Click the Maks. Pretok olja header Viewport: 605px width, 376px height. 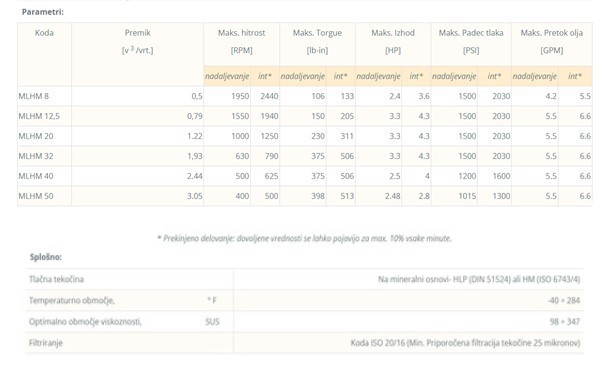click(x=552, y=41)
